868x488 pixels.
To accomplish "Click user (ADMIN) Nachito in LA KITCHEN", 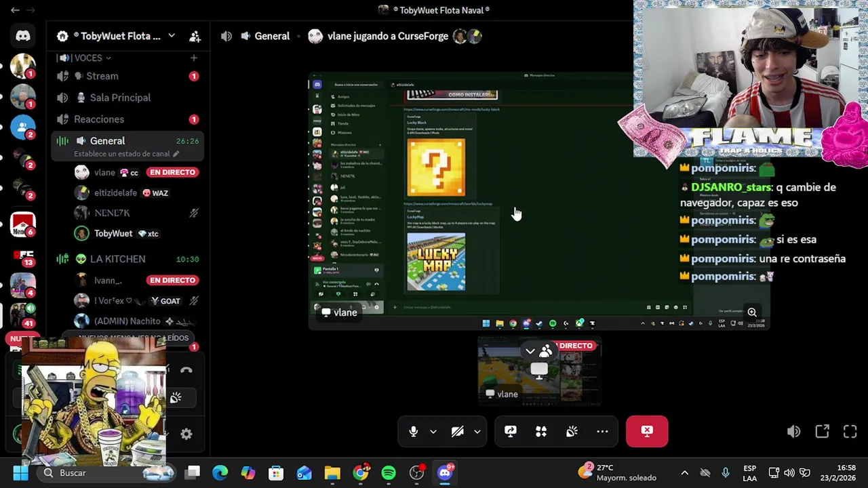I will [x=127, y=321].
